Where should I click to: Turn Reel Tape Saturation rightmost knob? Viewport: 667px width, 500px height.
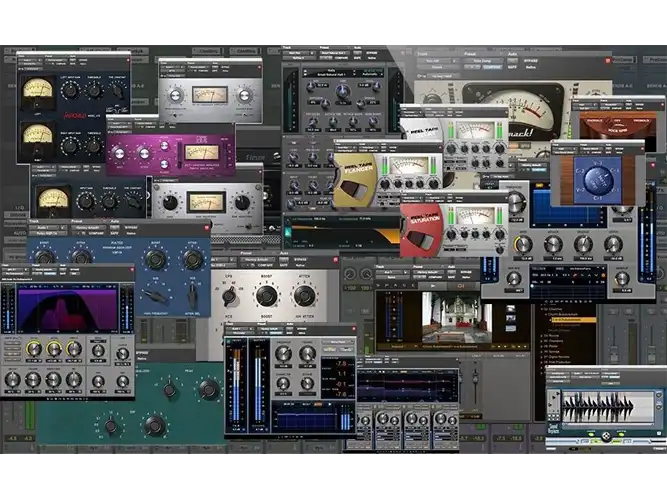tap(499, 234)
